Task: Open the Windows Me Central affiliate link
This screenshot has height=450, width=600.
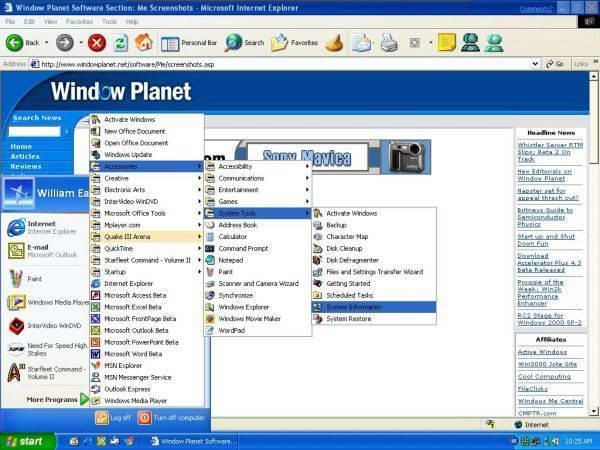Action: [550, 401]
